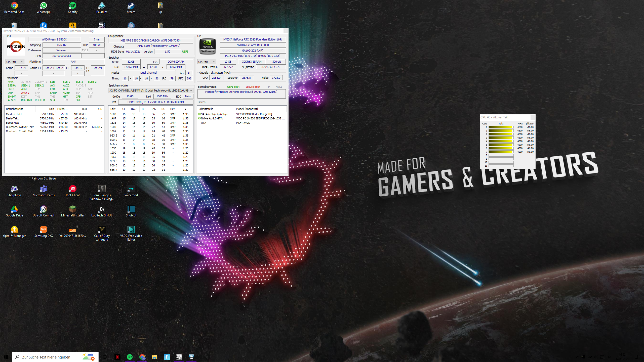This screenshot has width=644, height=362.
Task: Expand the Speichermodule DIMM selection dropdown
Action: [x=190, y=90]
